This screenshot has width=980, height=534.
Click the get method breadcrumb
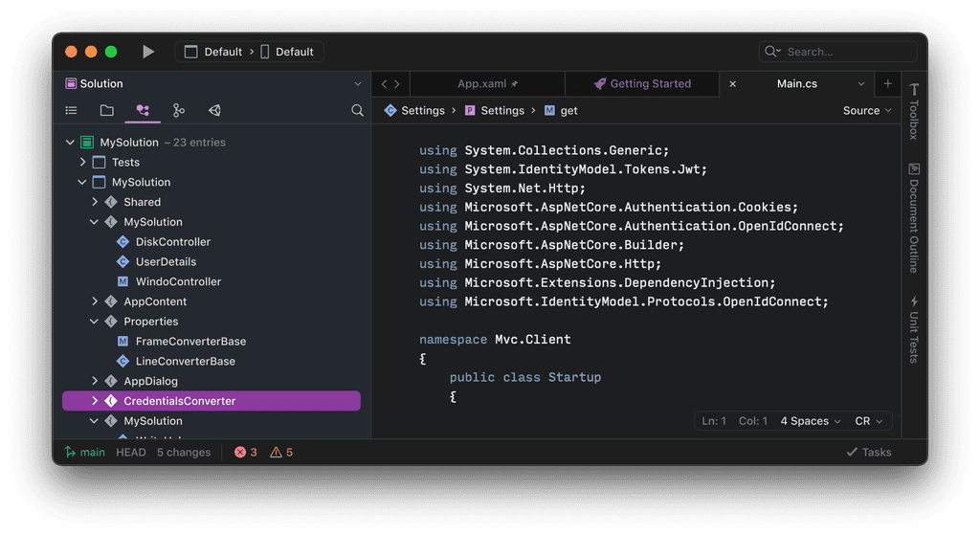point(561,111)
